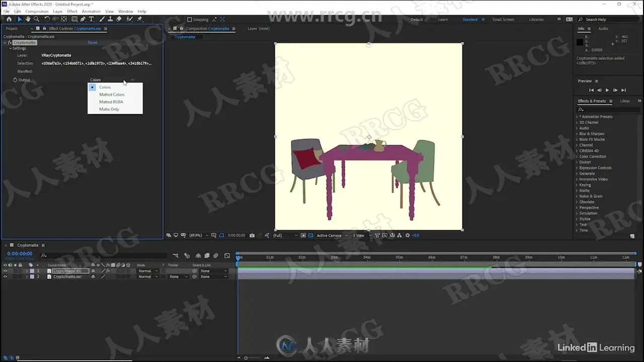Open the 1 View layout dropdown
The height and width of the screenshot is (362, 644).
click(361, 235)
